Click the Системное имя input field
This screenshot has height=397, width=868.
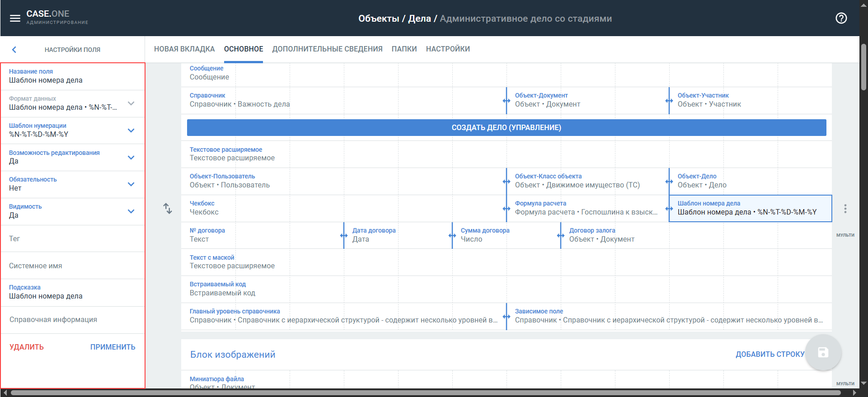coord(72,266)
